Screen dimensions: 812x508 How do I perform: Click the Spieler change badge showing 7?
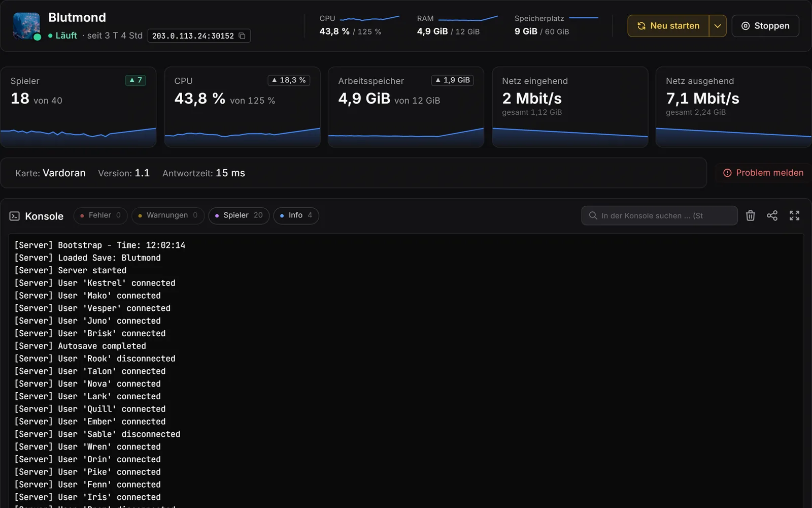136,80
